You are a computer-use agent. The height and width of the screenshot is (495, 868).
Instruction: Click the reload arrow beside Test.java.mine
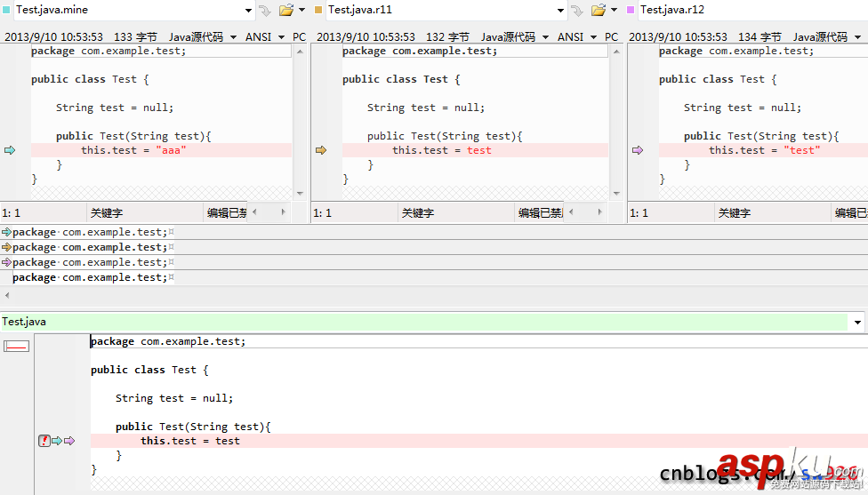click(x=265, y=10)
